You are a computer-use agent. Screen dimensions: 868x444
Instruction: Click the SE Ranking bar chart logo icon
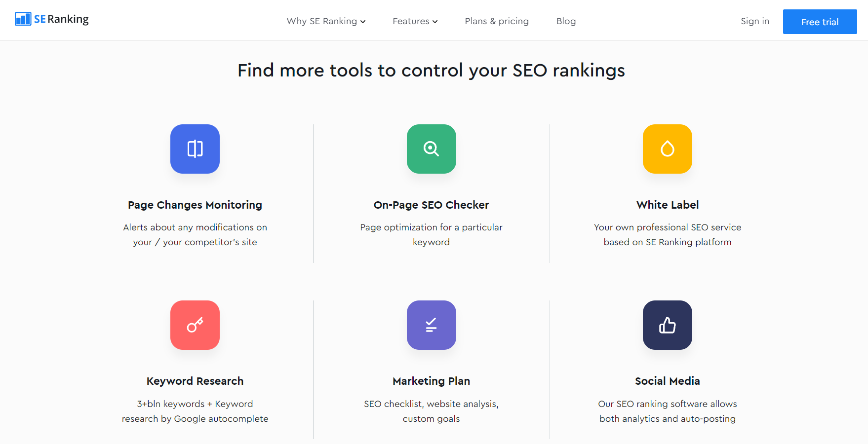(x=22, y=18)
